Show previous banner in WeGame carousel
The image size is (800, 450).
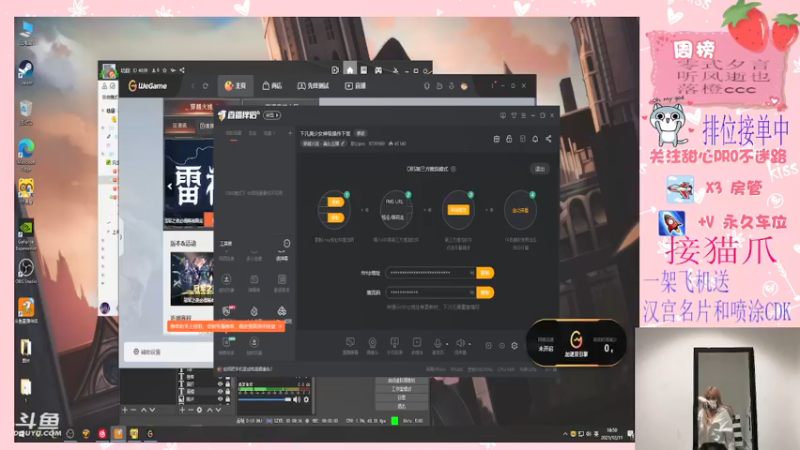(x=169, y=187)
